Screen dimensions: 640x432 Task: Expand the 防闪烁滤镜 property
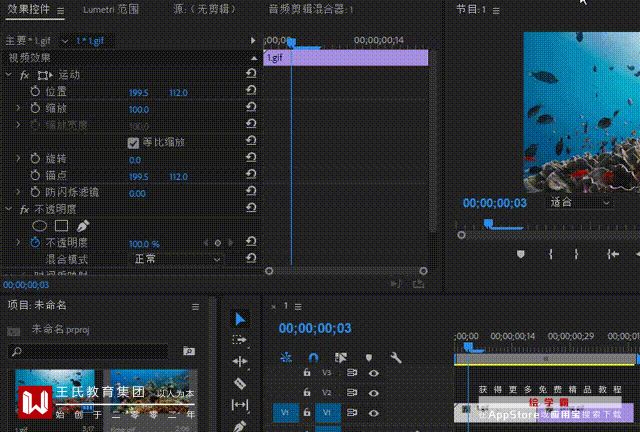(18, 192)
